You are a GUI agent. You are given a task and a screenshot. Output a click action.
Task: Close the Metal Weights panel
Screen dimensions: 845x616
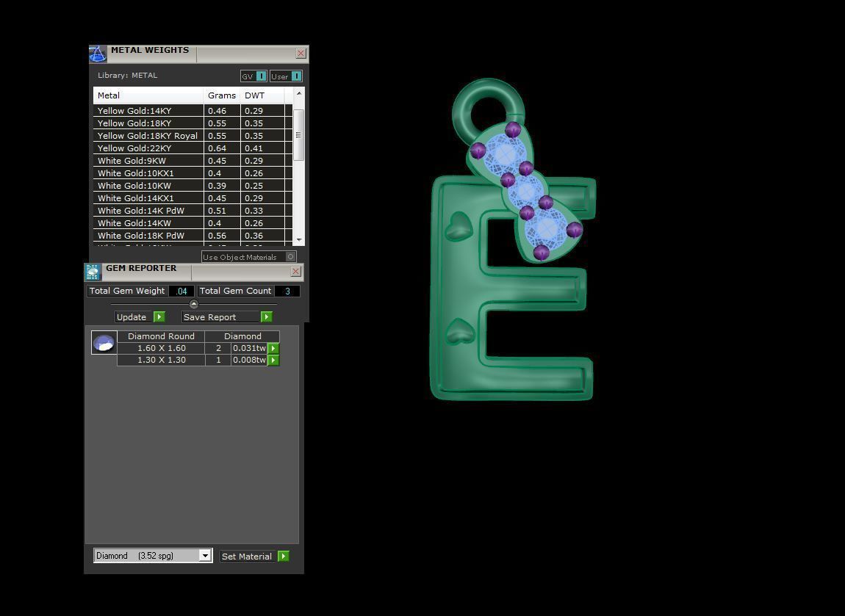coord(301,54)
